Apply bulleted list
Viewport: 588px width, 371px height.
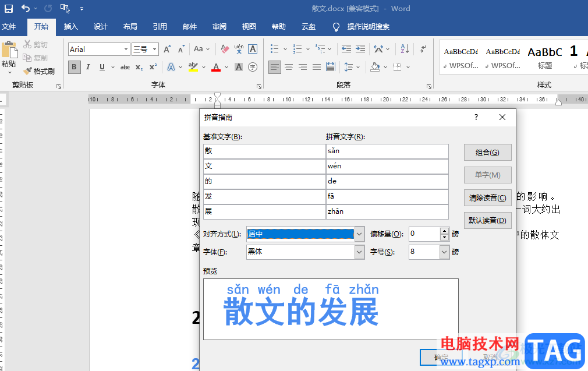(275, 49)
